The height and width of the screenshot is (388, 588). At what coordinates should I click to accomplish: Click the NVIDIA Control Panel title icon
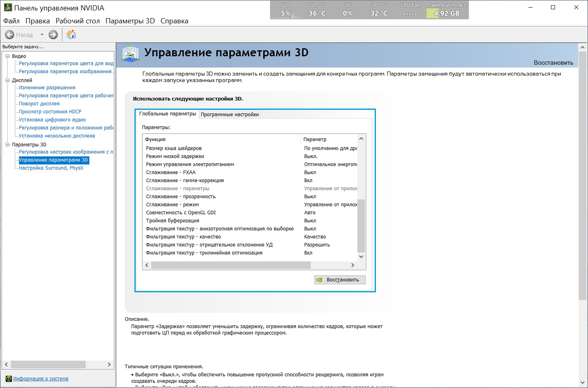[8, 8]
